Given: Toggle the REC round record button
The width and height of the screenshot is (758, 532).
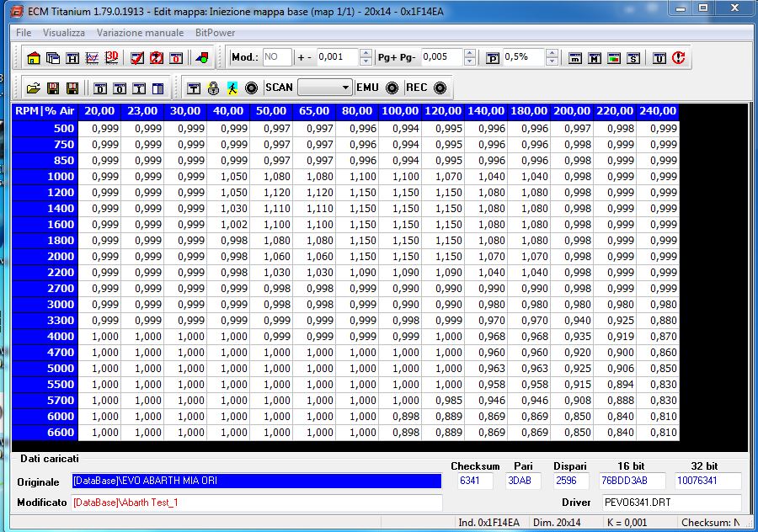Looking at the screenshot, I should [x=440, y=88].
